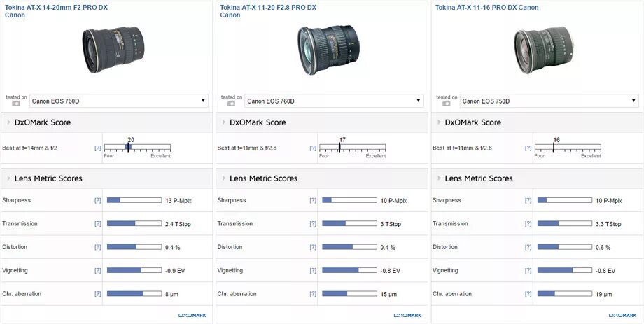The image size is (644, 324).
Task: Click Distortion help [?] for the 11-20 lens
Action: (313, 247)
